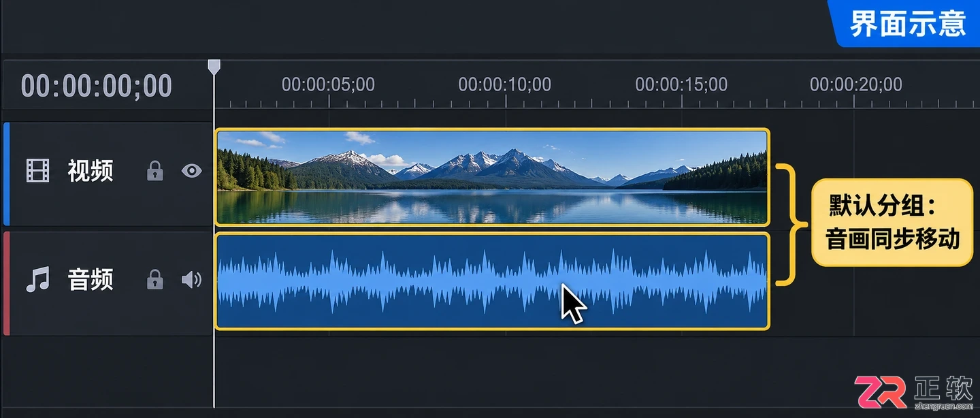This screenshot has height=418, width=980.
Task: Click the 00:00:00;00 timecode display
Action: point(97,86)
